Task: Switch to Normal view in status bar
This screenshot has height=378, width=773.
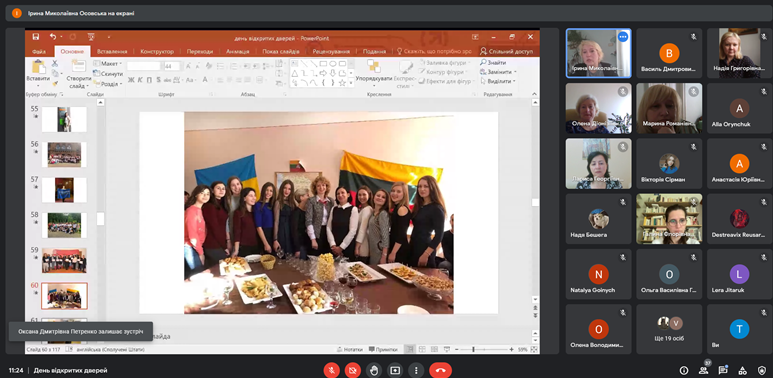Action: tap(409, 349)
